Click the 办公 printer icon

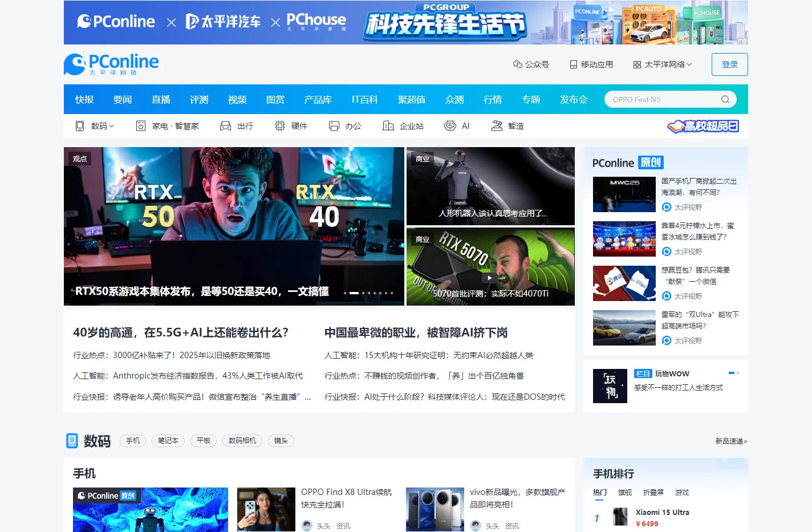(334, 126)
